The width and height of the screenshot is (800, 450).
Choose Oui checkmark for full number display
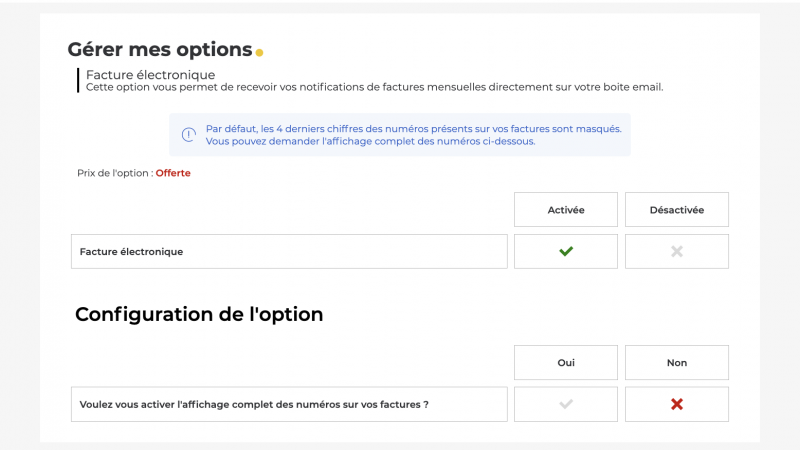pos(566,404)
